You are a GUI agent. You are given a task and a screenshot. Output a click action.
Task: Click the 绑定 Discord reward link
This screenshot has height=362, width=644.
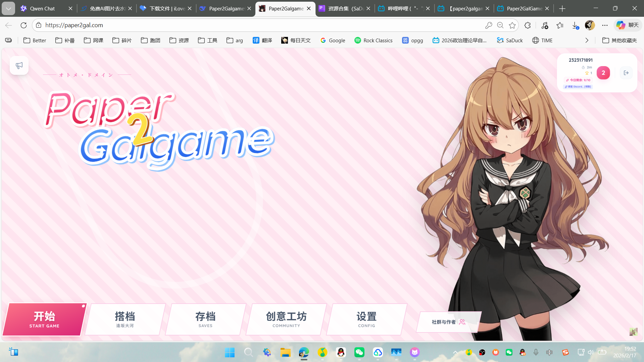point(578,87)
